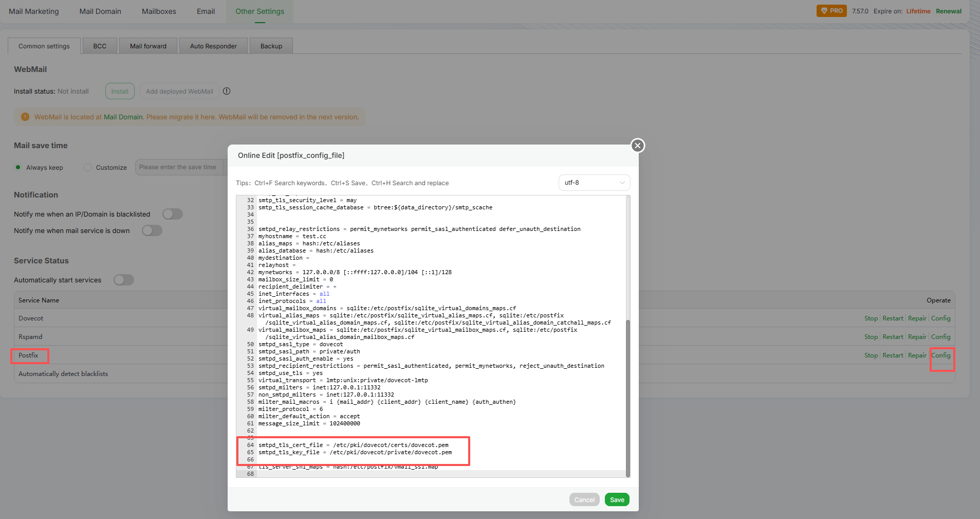Cancel the online edit dialog
Viewport: 980px width, 519px height.
pyautogui.click(x=584, y=499)
